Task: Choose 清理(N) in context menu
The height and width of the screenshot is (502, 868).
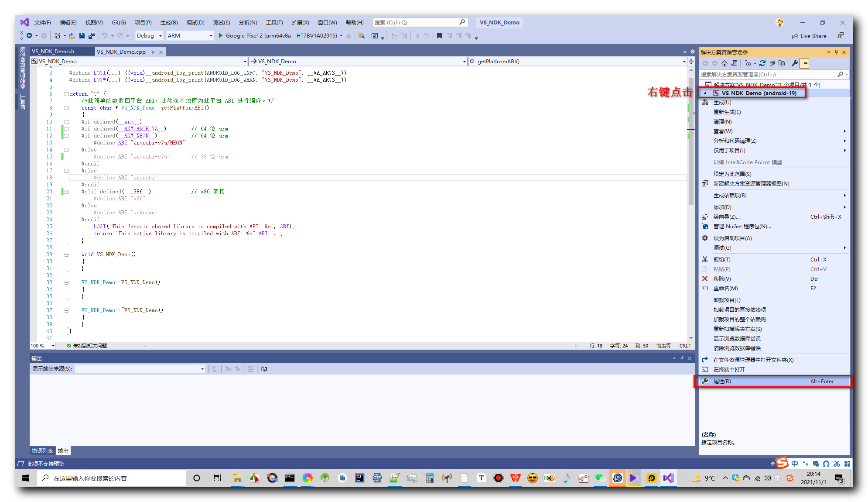Action: [774, 122]
